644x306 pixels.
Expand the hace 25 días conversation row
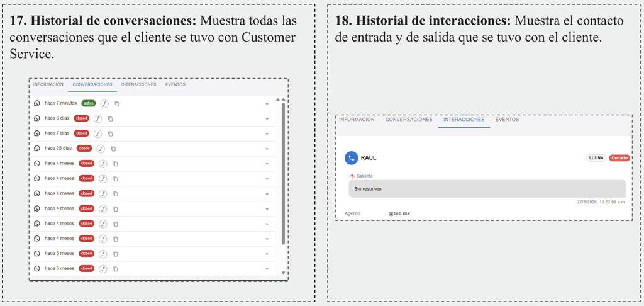pos(267,149)
